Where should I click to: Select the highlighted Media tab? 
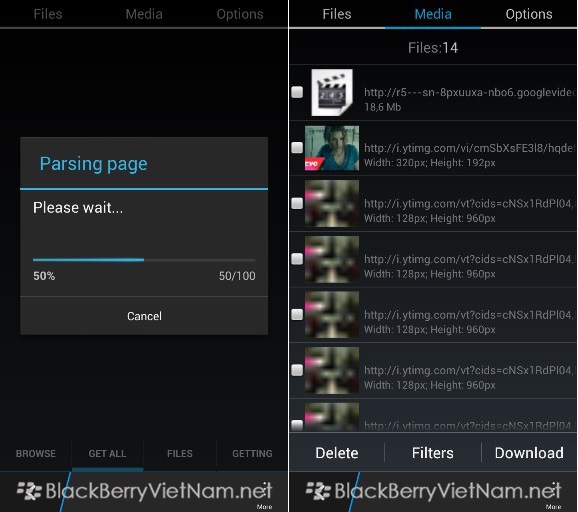(x=433, y=14)
